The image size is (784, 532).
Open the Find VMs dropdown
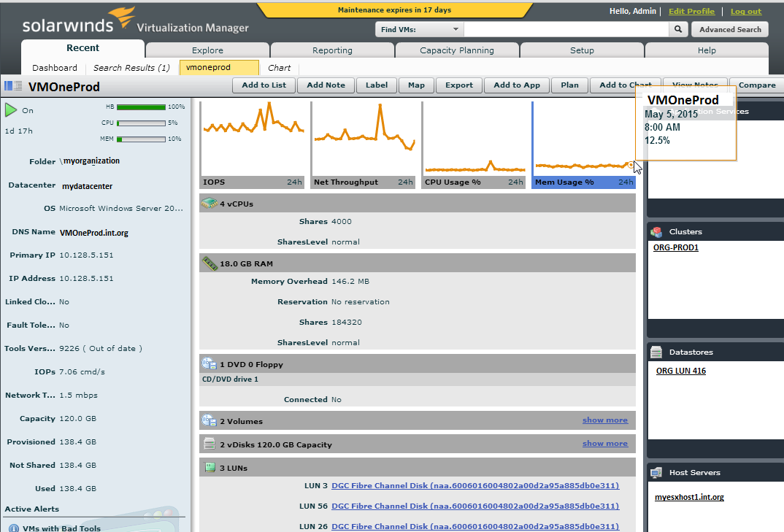tap(419, 30)
